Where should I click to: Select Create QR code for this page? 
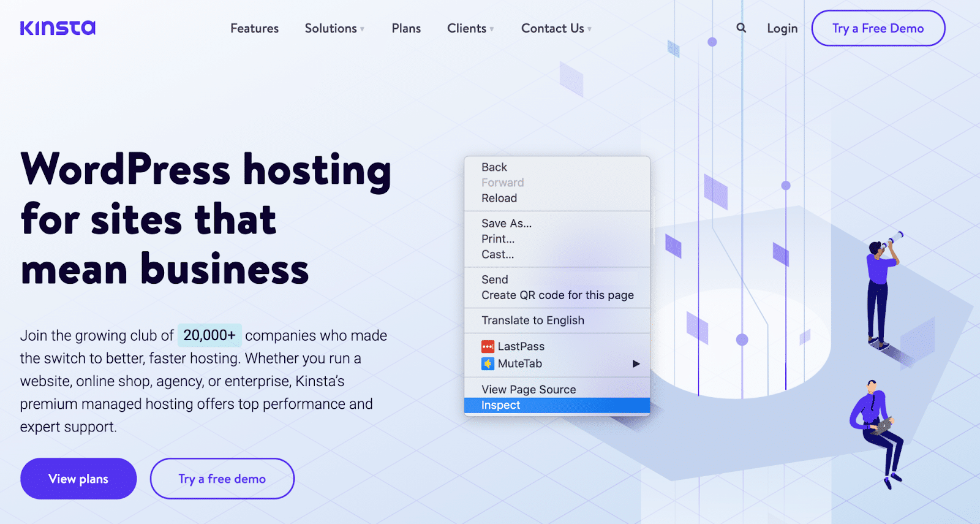(557, 295)
